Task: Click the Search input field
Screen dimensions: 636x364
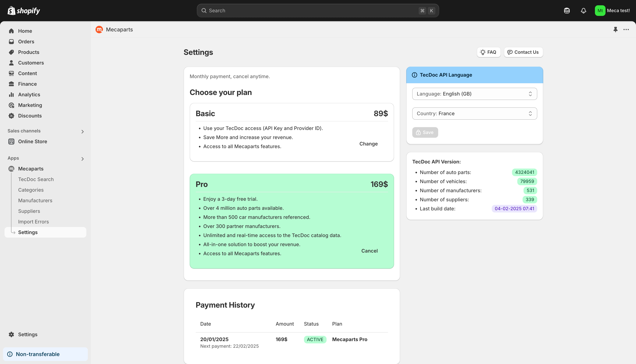Action: 318,11
